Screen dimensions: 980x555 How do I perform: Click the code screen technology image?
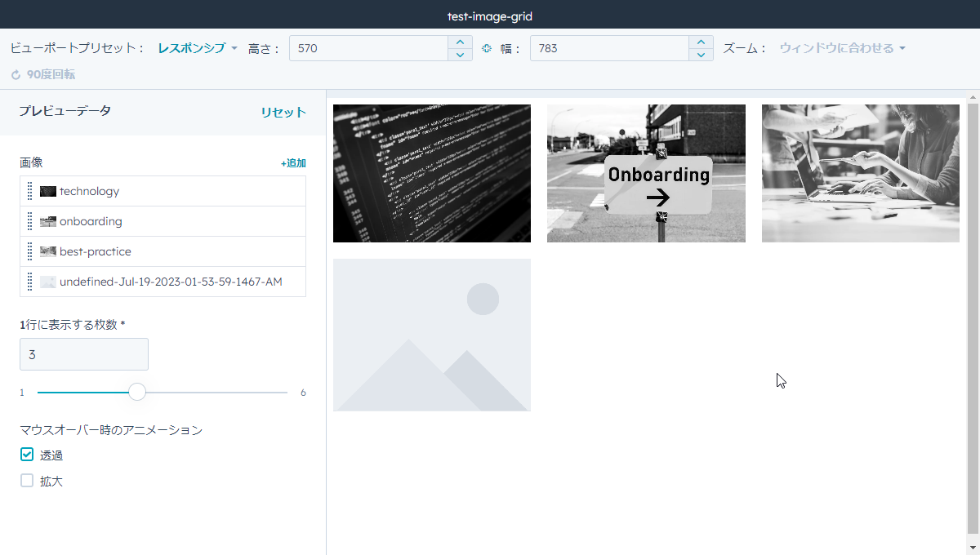click(432, 173)
